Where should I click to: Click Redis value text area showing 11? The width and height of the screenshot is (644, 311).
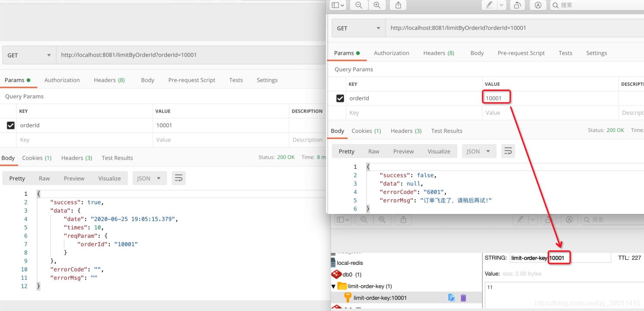(x=564, y=295)
